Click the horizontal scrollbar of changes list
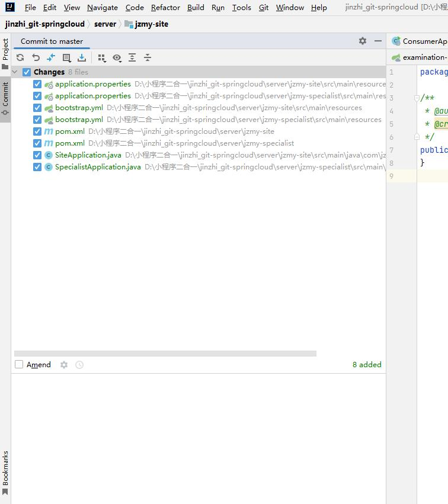The height and width of the screenshot is (504, 448). 165,354
